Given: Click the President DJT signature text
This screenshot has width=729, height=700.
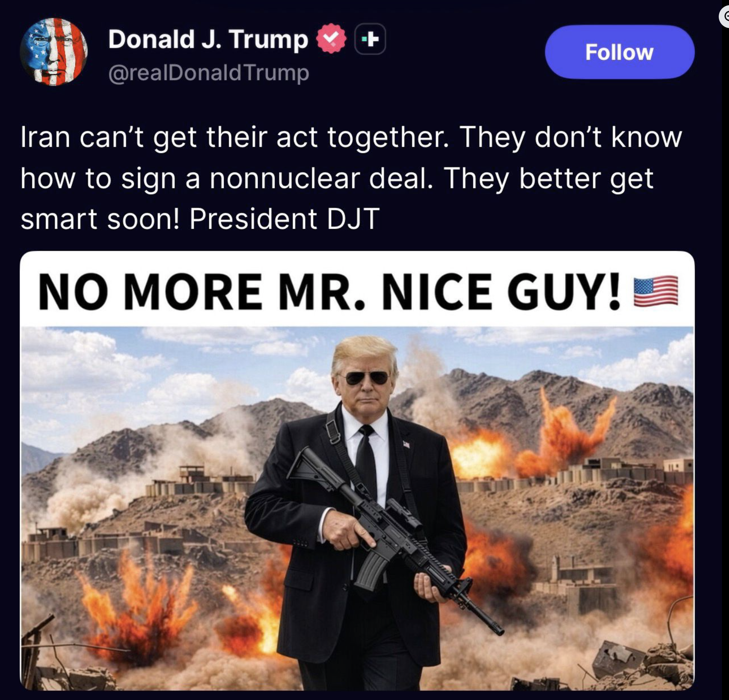Looking at the screenshot, I should tap(284, 218).
